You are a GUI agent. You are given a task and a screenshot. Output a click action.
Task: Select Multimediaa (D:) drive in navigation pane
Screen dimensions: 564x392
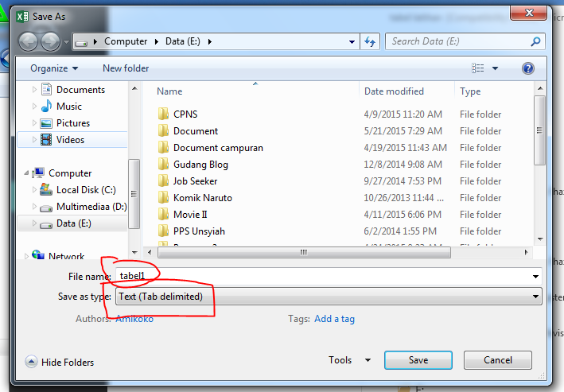tap(91, 207)
